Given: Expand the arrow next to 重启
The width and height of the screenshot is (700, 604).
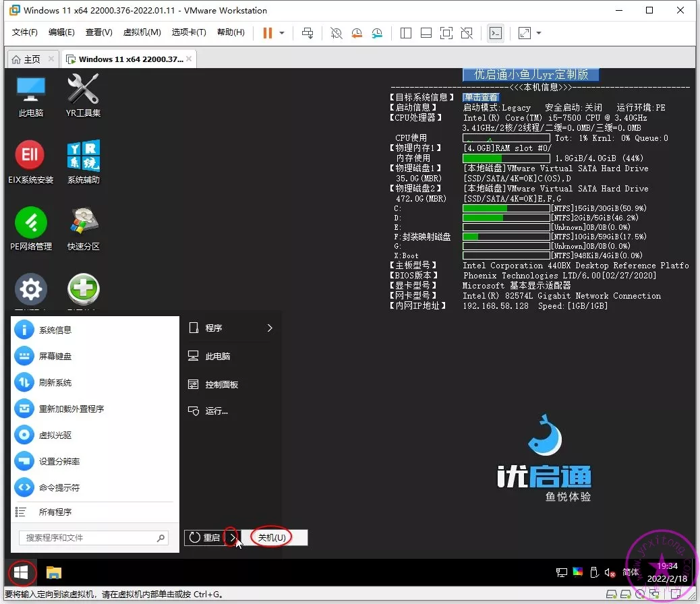Looking at the screenshot, I should (233, 537).
